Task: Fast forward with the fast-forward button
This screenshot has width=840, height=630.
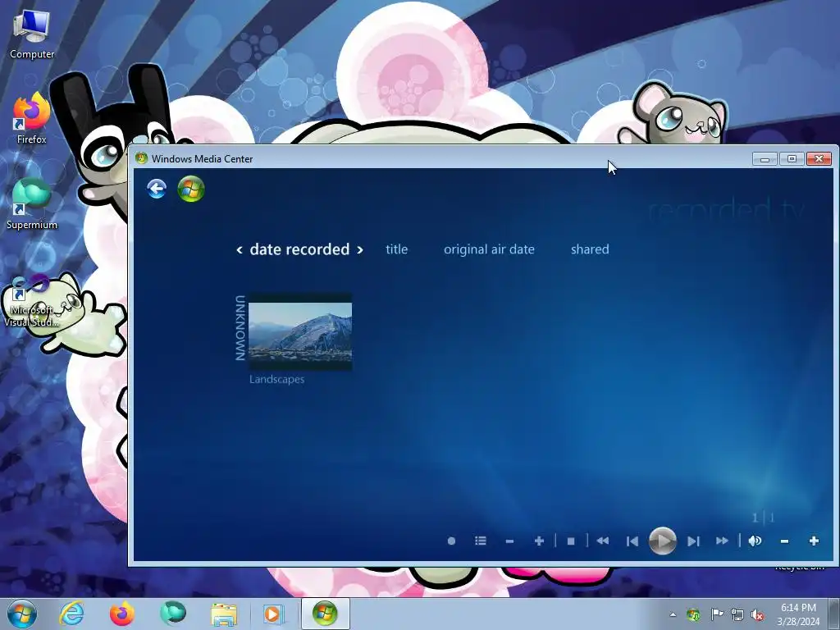Action: [x=722, y=541]
